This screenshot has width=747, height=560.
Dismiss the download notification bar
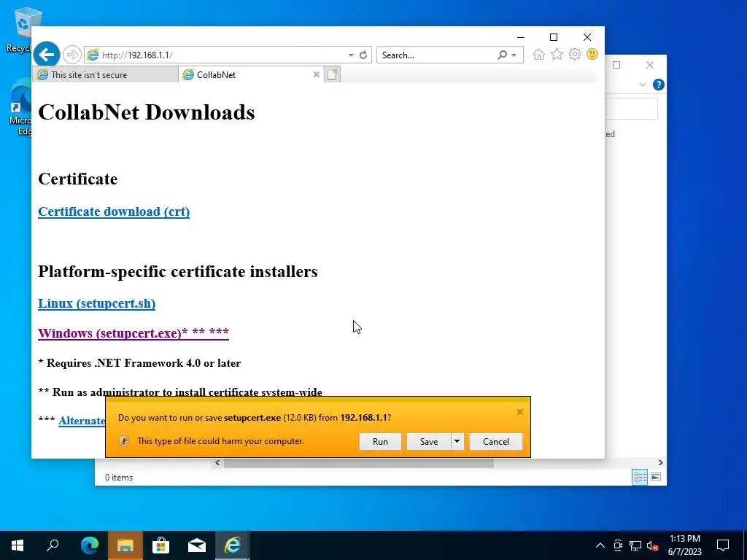click(519, 412)
